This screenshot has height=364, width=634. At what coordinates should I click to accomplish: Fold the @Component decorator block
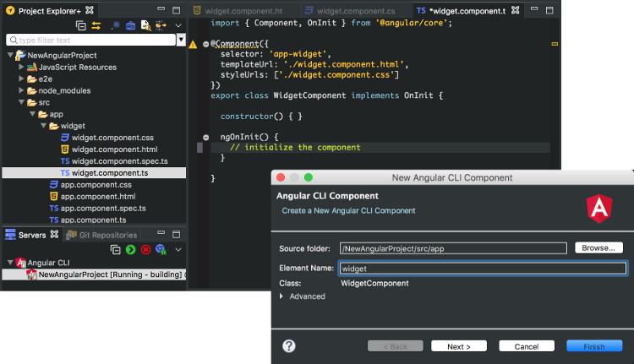pos(205,44)
